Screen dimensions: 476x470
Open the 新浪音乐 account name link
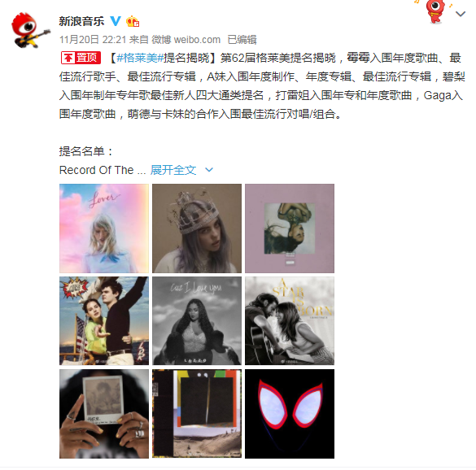point(81,21)
